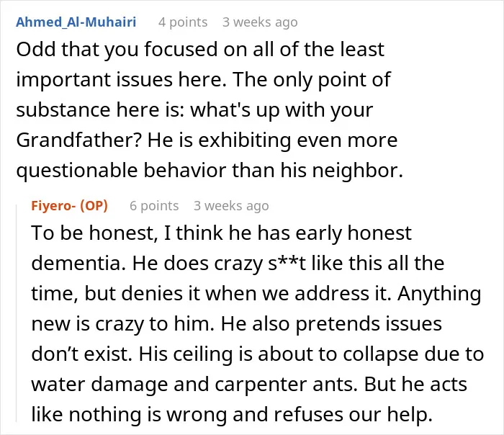Click "To be honest" at the reply's start
Image resolution: width=504 pixels, height=435 pixels.
pyautogui.click(x=92, y=233)
